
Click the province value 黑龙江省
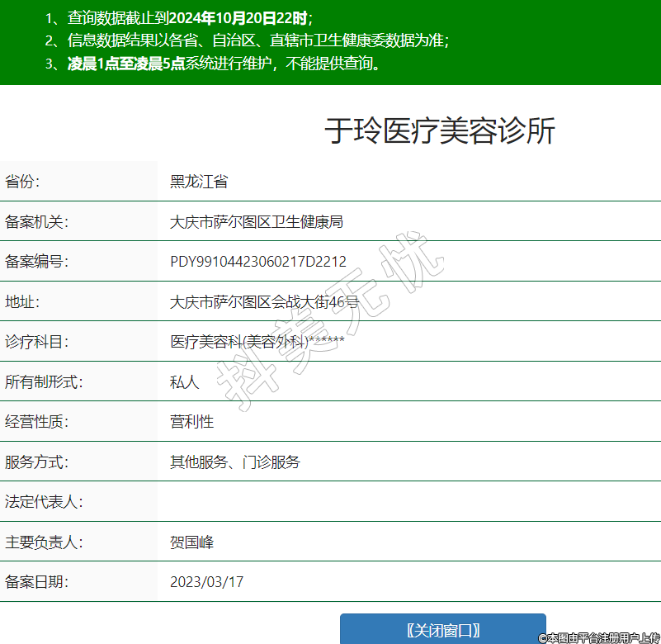click(199, 182)
